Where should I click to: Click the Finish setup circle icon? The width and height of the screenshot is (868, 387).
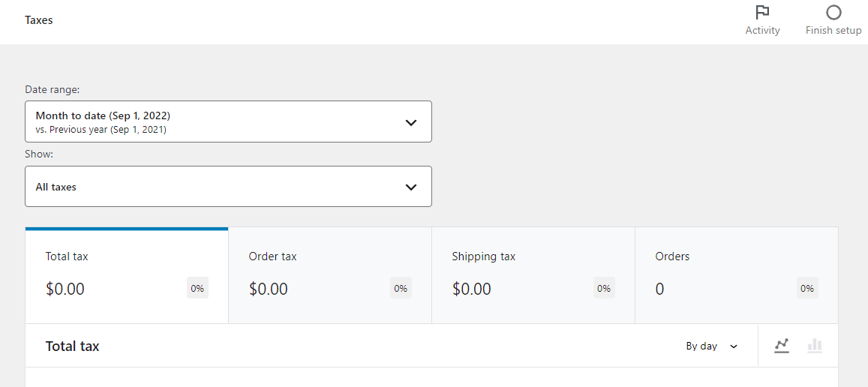[833, 13]
